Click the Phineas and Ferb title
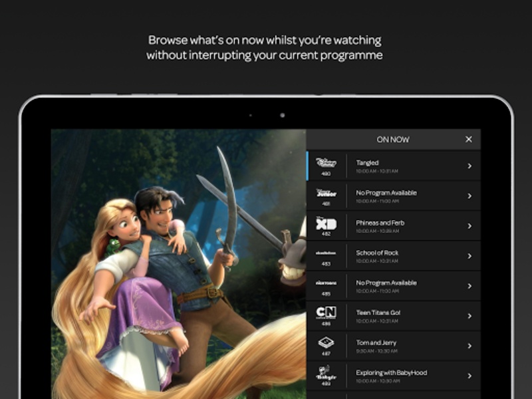 click(x=380, y=223)
